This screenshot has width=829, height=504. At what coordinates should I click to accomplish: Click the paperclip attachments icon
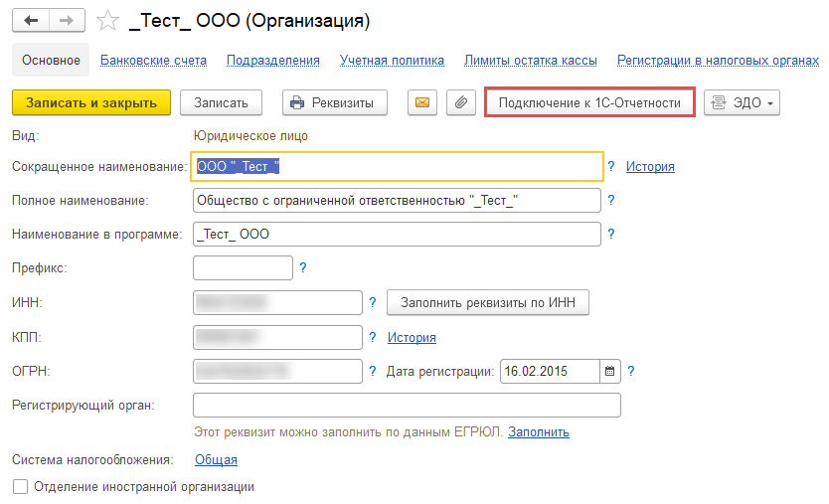(459, 102)
